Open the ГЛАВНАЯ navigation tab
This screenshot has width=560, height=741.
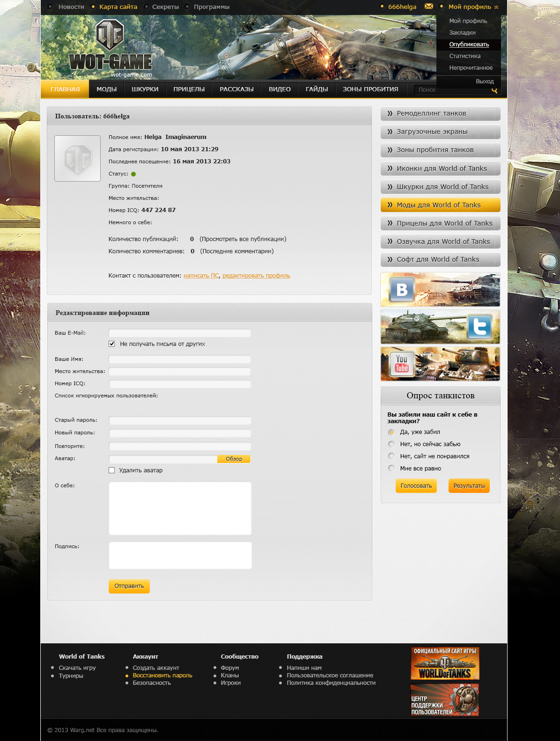pyautogui.click(x=65, y=89)
